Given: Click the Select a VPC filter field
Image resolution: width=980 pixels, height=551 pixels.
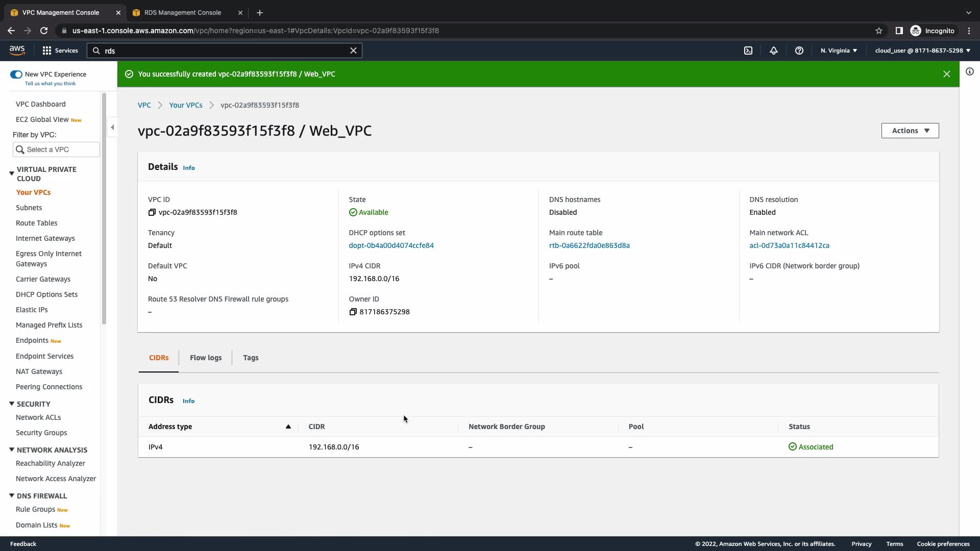Looking at the screenshot, I should tap(56, 149).
